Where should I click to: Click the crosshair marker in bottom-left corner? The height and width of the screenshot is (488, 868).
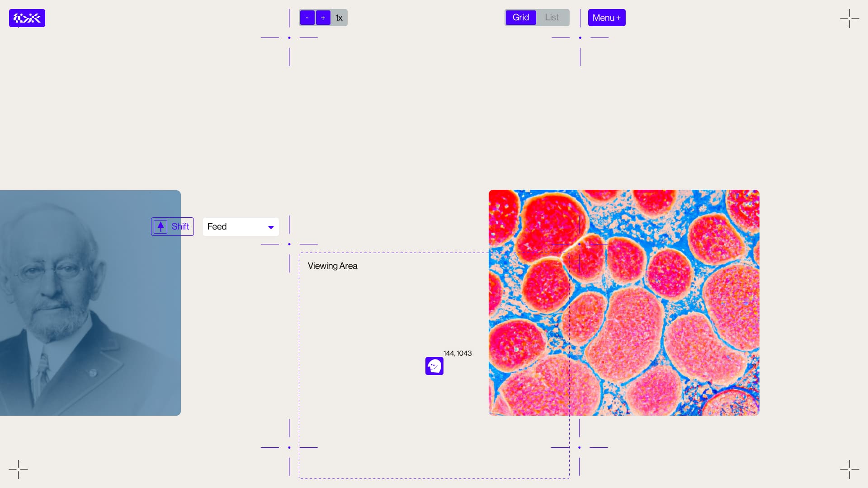[x=18, y=469]
